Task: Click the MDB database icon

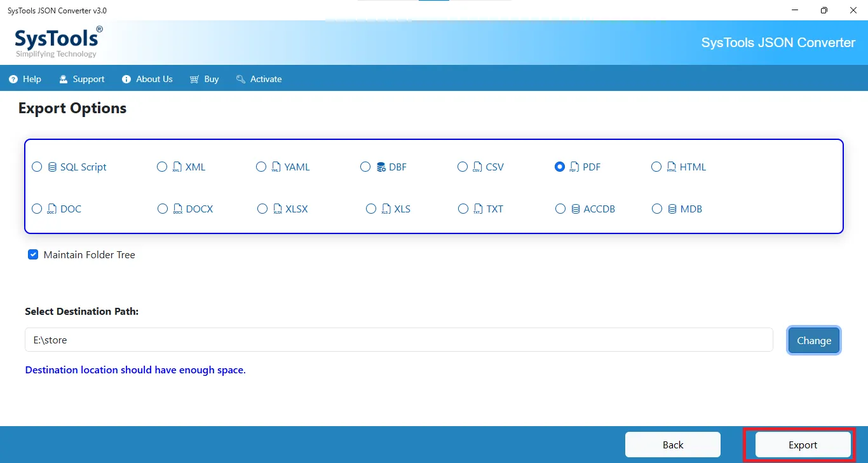Action: [x=672, y=209]
